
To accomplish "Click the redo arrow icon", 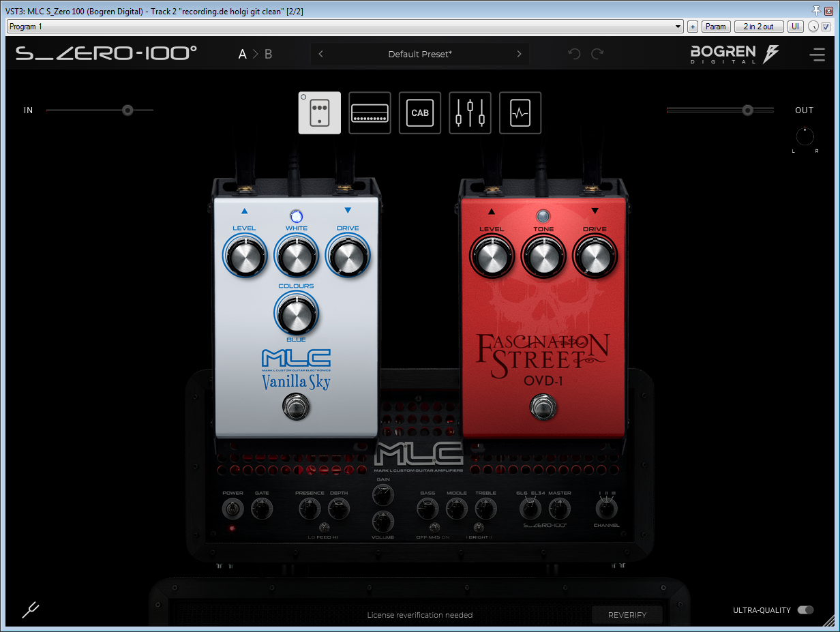I will pyautogui.click(x=597, y=54).
